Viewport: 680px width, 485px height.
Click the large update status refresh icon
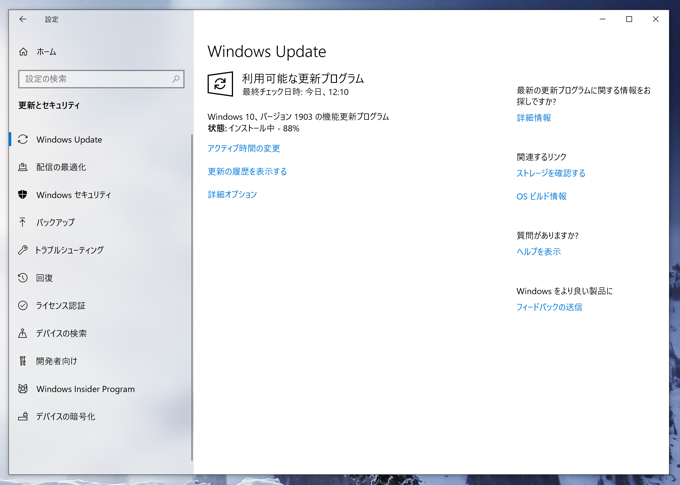pos(220,84)
